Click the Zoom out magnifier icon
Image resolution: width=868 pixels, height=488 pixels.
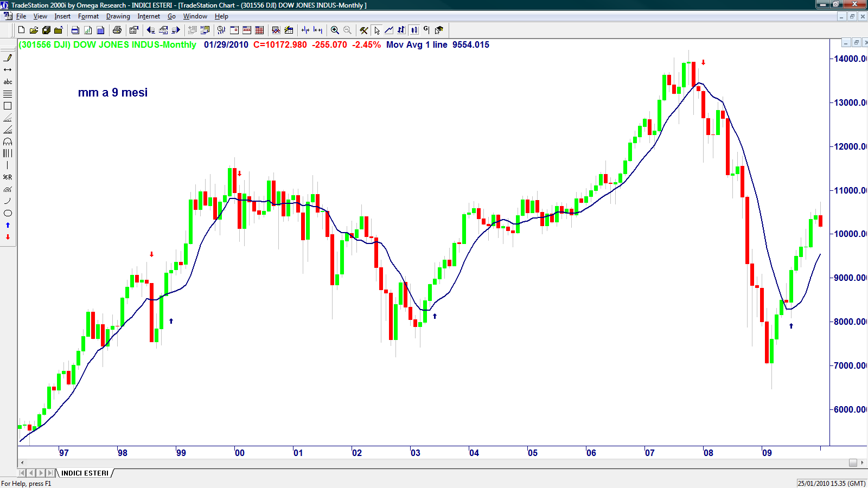point(347,30)
